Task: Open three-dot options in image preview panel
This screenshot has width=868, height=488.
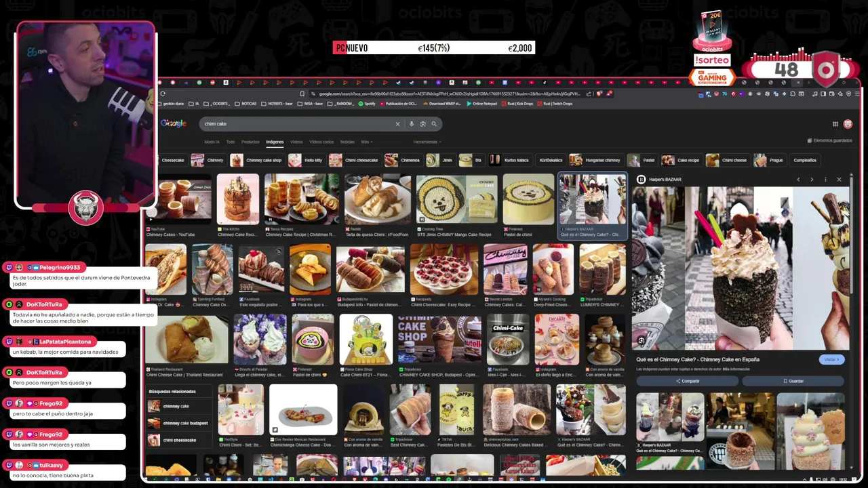Action: (x=825, y=180)
